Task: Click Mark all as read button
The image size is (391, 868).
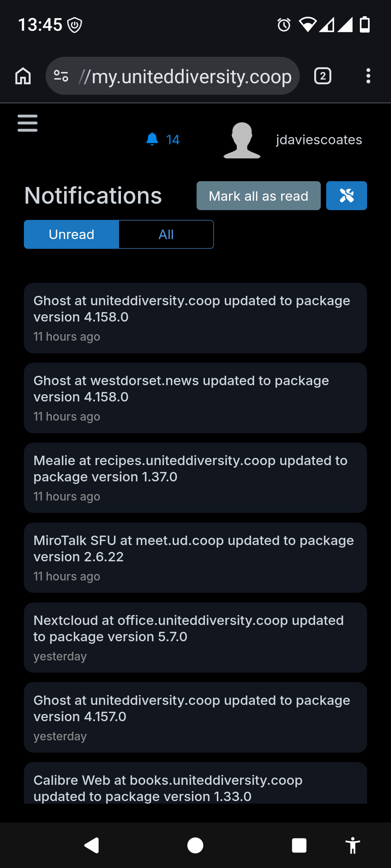Action: (x=258, y=196)
